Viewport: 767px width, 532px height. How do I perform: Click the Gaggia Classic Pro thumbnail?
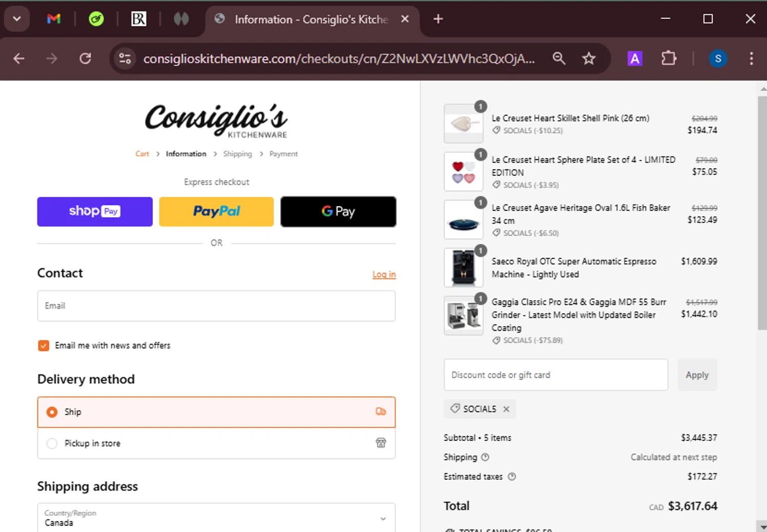click(x=464, y=315)
